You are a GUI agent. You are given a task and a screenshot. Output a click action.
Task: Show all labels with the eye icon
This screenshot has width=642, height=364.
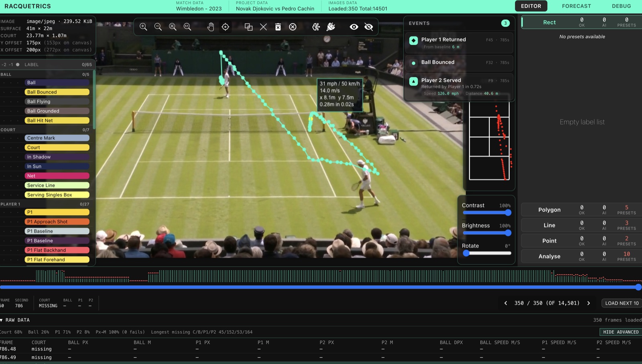(x=354, y=27)
